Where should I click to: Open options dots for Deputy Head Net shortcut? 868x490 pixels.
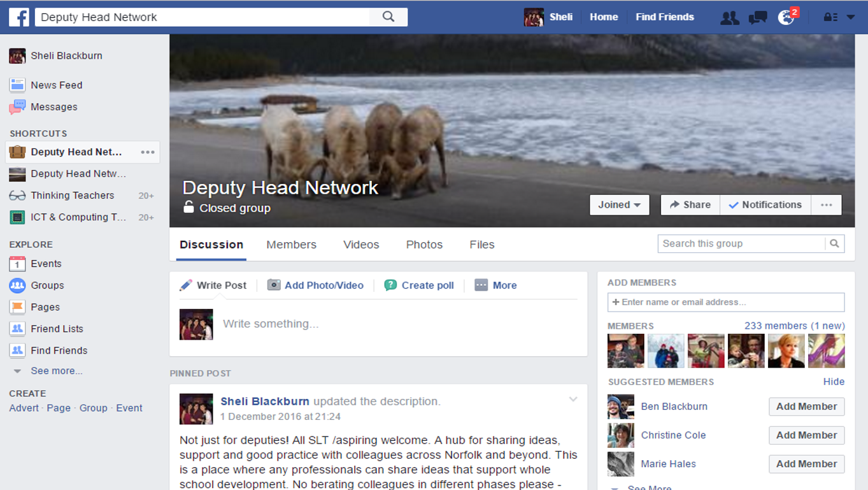(x=148, y=152)
